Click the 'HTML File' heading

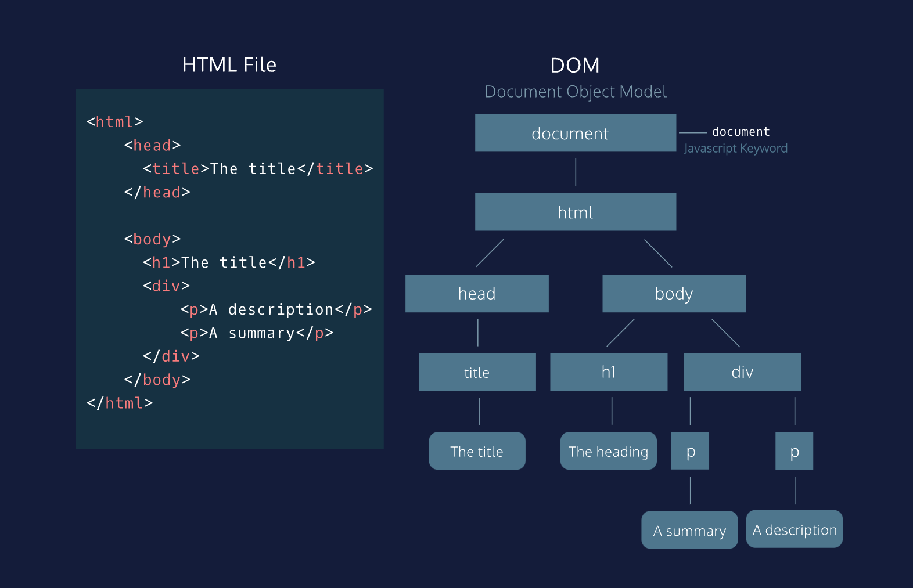[229, 65]
